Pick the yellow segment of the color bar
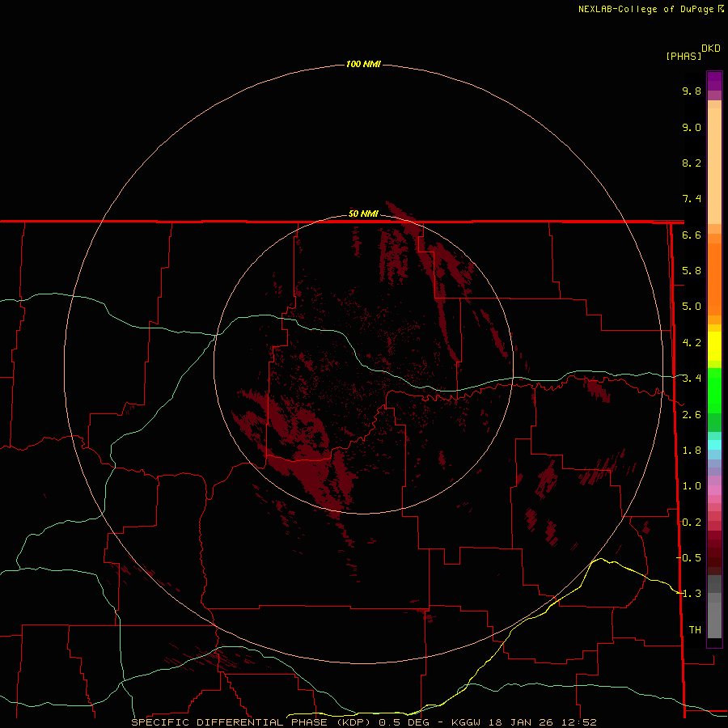This screenshot has height=728, width=728. [x=714, y=346]
